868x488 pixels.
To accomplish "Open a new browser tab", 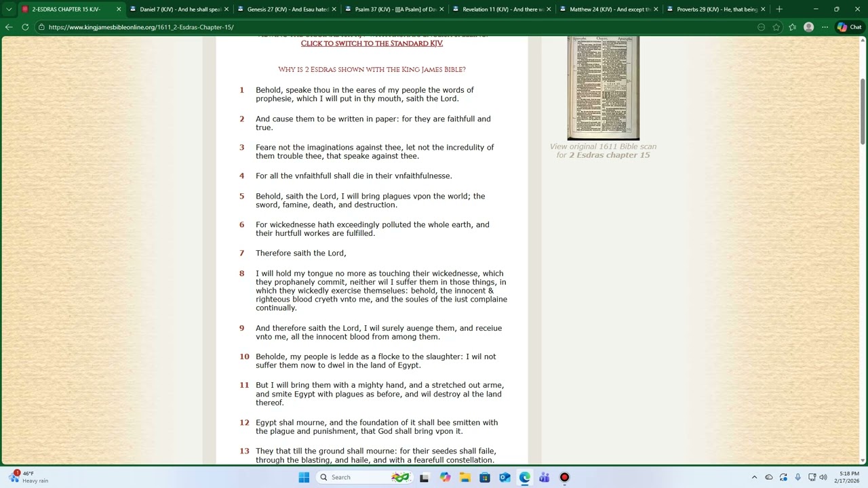I will click(779, 9).
